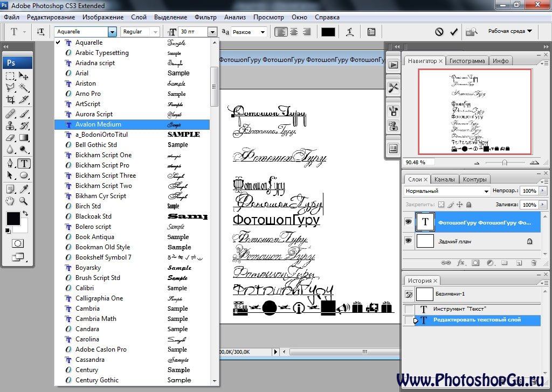Swap foreground and background colors
Image resolution: width=552 pixels, height=392 pixels.
[25, 213]
